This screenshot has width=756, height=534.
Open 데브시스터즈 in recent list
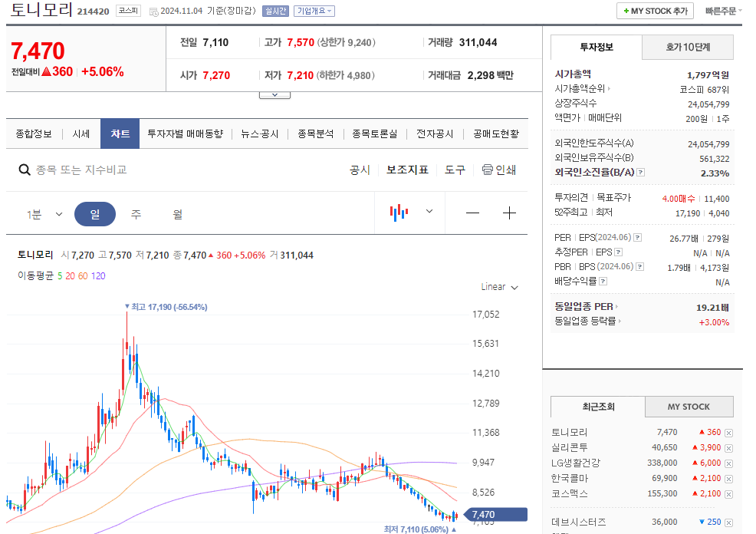[x=579, y=522]
